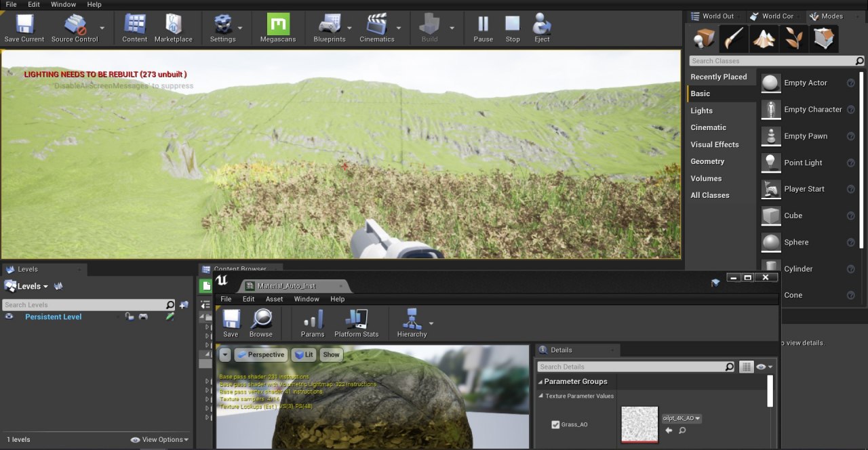868x450 pixels.
Task: Toggle Persistent Level visibility eye
Action: (9, 316)
